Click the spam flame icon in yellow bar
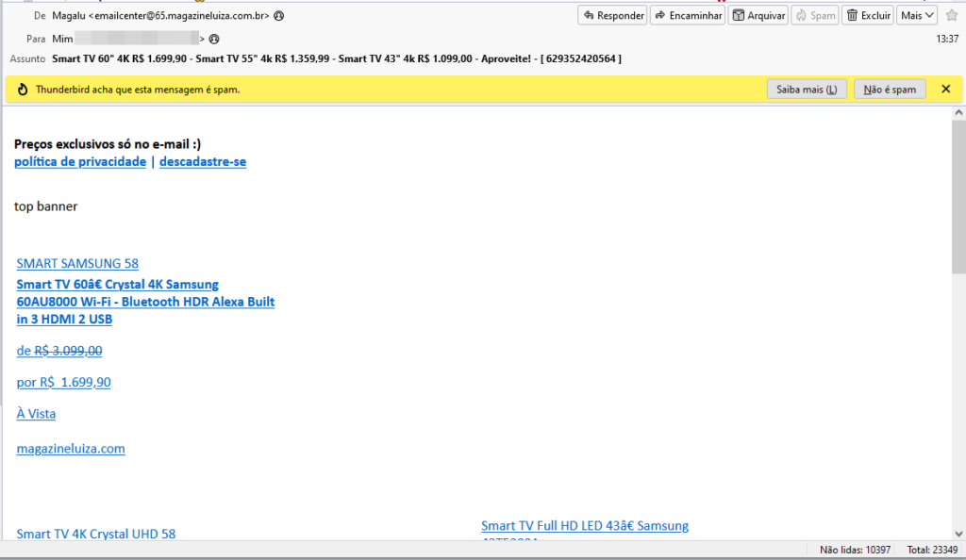This screenshot has width=966, height=560. tap(23, 90)
